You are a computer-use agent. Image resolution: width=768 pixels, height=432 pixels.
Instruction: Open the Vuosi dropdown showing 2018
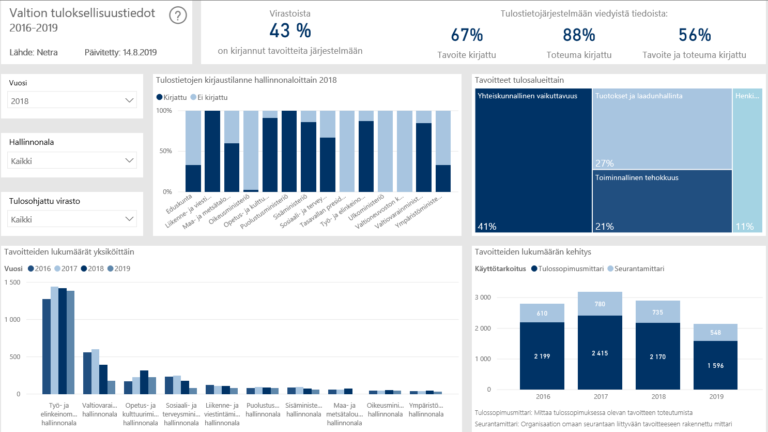point(71,101)
